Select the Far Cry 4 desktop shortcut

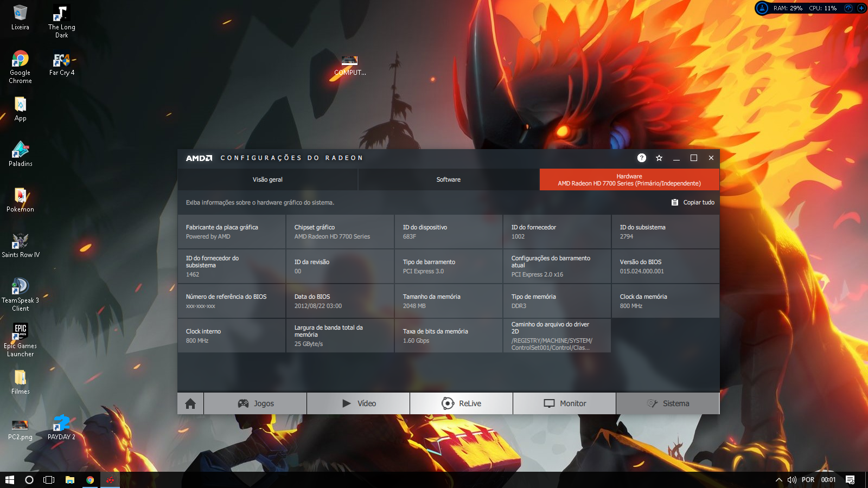tap(61, 64)
